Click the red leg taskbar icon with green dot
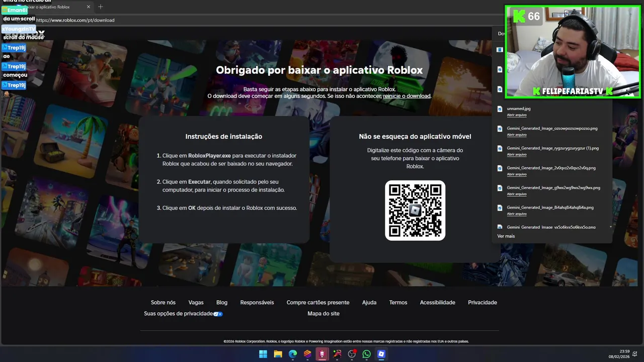 pyautogui.click(x=337, y=354)
